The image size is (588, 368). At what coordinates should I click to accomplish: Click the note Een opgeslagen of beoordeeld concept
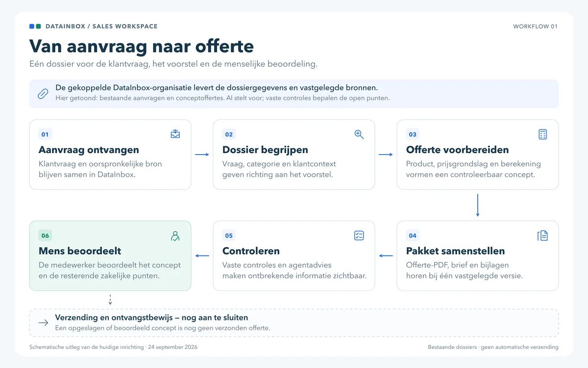point(163,328)
